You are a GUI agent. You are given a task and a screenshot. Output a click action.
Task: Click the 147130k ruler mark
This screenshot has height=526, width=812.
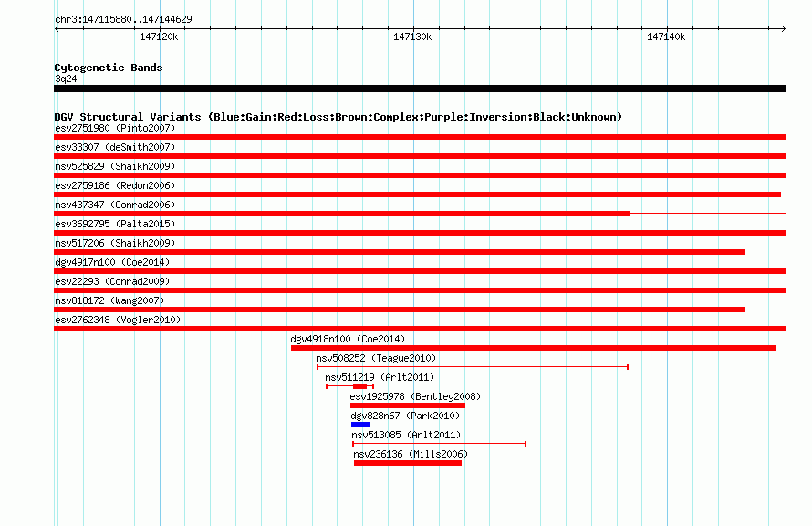coord(412,37)
